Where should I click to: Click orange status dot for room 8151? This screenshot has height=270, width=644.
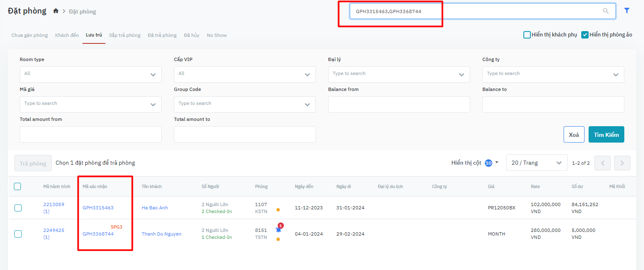278,239
